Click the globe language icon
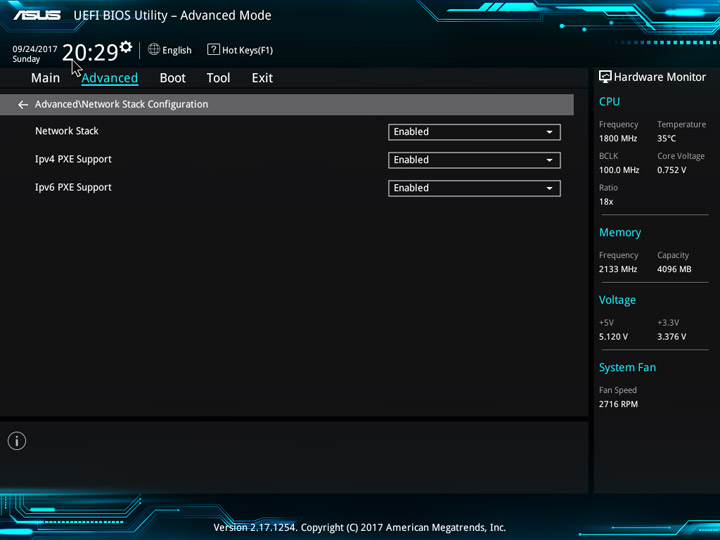 (154, 49)
